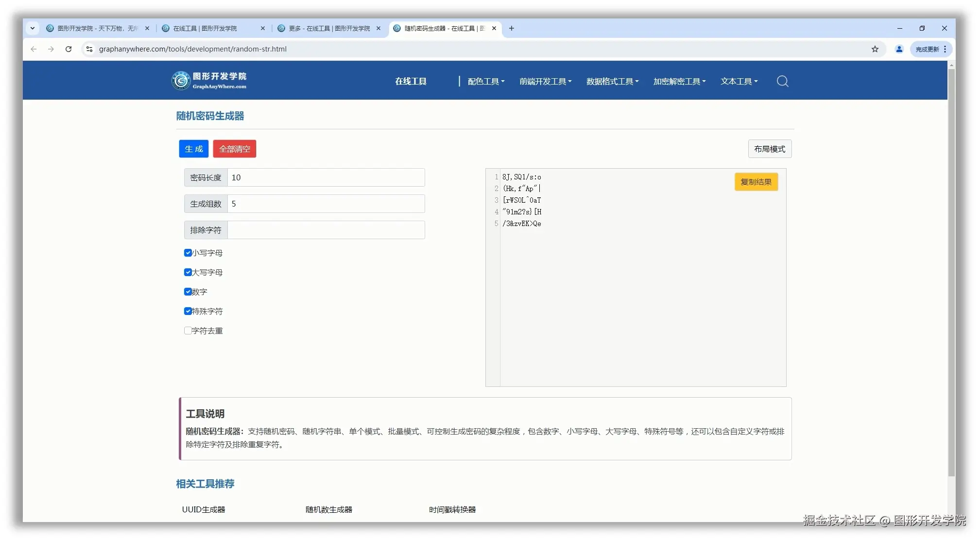Viewport: 980px width, 541px height.
Task: Click the yellow 复制结果 button
Action: click(756, 182)
